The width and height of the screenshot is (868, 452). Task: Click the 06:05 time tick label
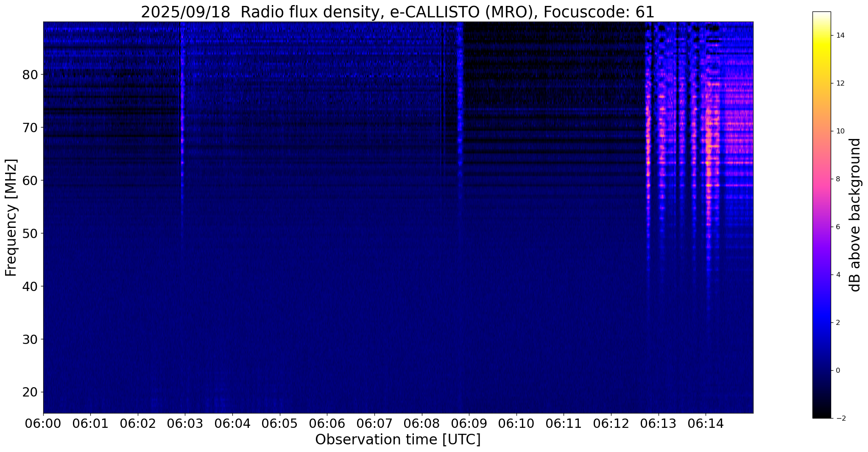click(280, 424)
